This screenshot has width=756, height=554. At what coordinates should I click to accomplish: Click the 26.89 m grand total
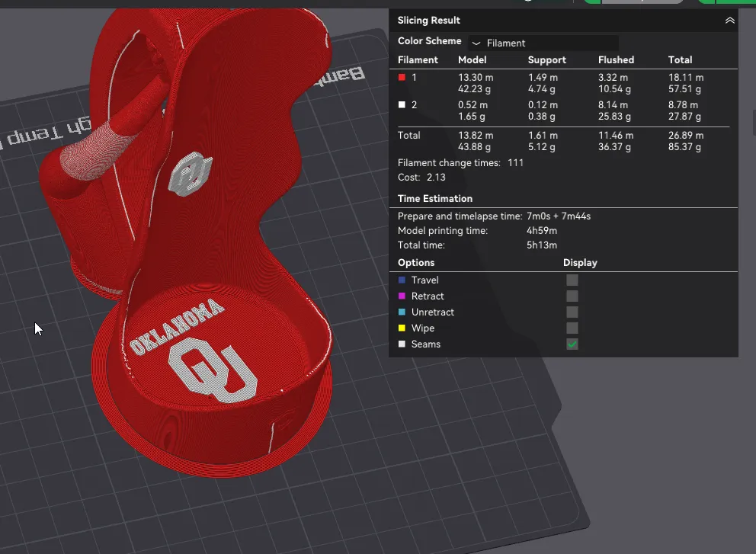pyautogui.click(x=686, y=136)
